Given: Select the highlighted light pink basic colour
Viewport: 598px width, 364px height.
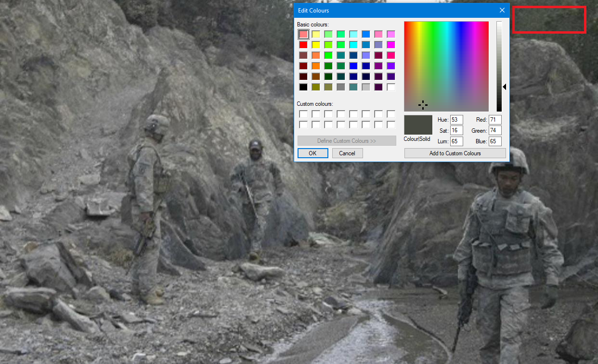Looking at the screenshot, I should (x=303, y=34).
